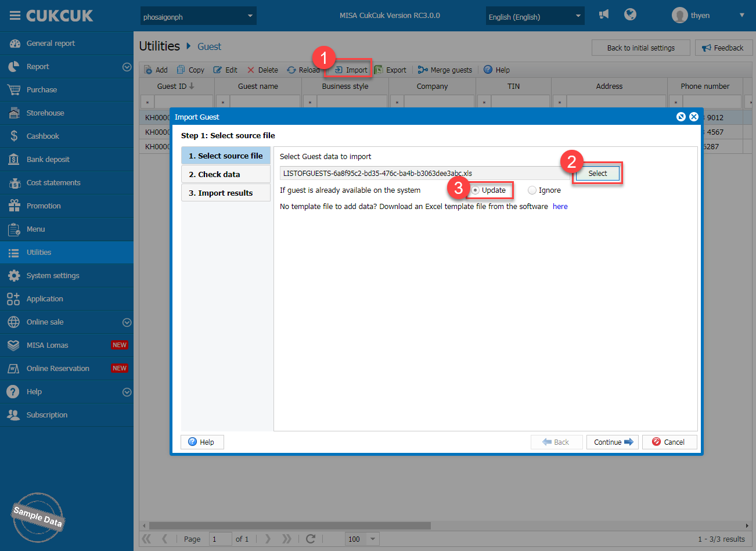Open the Cashbook page
The image size is (756, 551).
(x=67, y=136)
